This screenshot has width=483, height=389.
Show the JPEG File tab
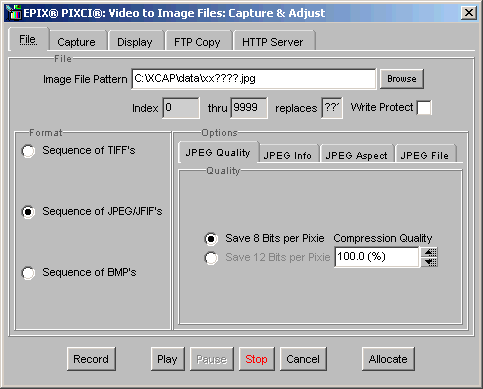[425, 155]
